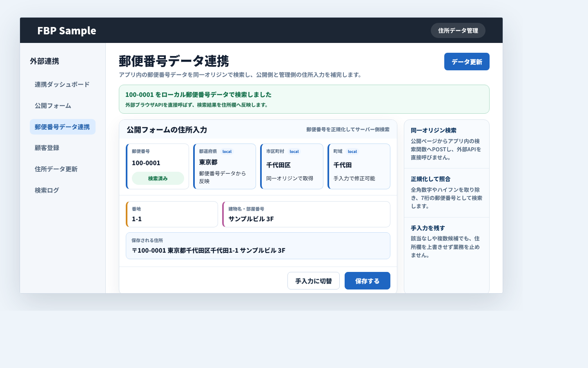Click the local badge beside 市区町村
The width and height of the screenshot is (588, 368).
point(294,151)
